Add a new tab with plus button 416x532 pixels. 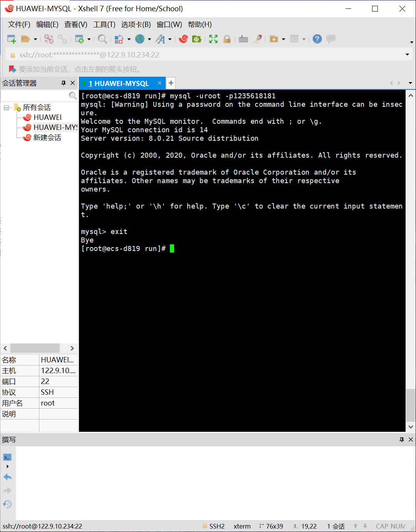click(x=171, y=83)
